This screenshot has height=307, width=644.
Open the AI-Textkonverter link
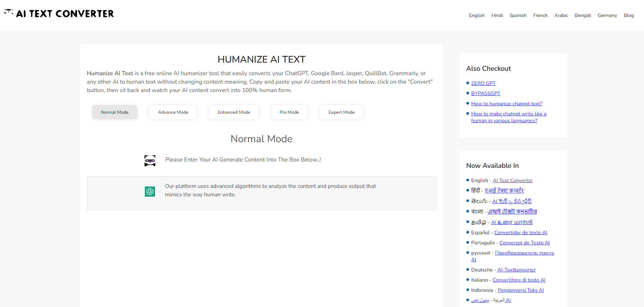click(516, 270)
